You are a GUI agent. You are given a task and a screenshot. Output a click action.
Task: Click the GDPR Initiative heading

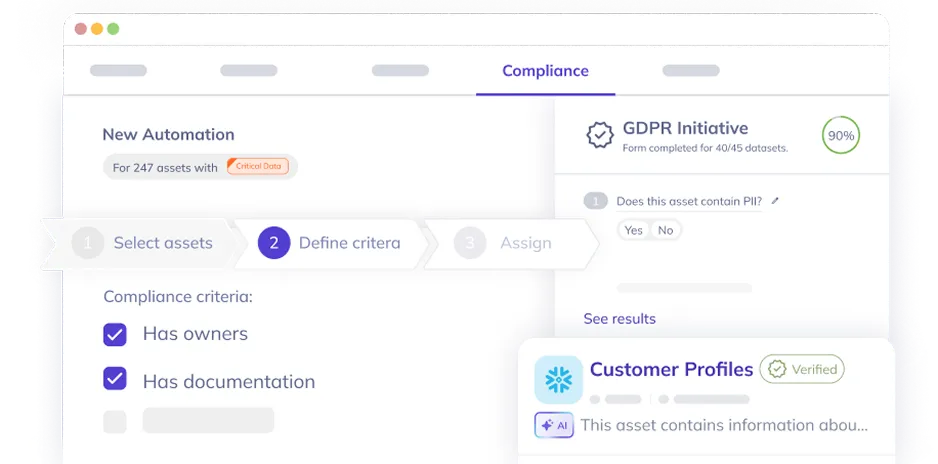point(685,128)
